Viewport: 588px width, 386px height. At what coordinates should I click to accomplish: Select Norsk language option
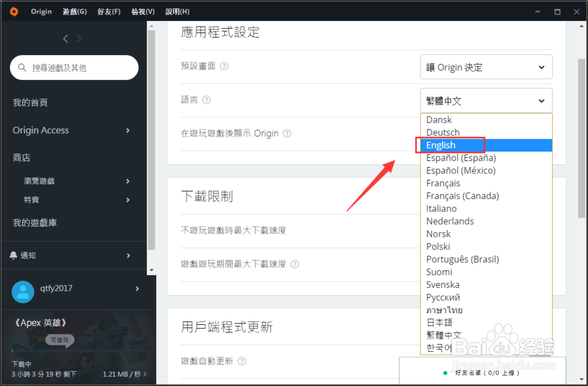tap(486, 234)
